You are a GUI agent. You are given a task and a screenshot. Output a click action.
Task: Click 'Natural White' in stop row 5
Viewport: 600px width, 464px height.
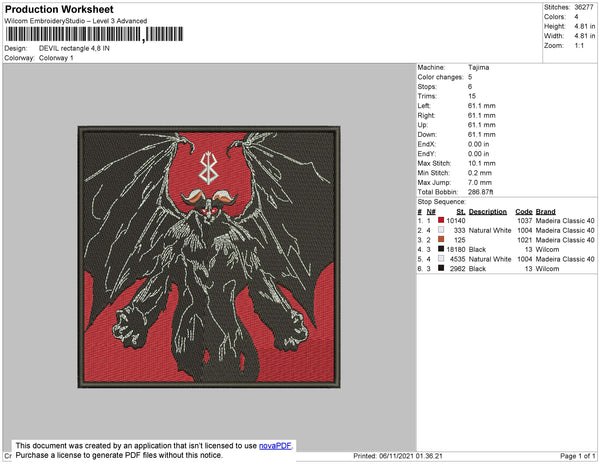tap(490, 259)
